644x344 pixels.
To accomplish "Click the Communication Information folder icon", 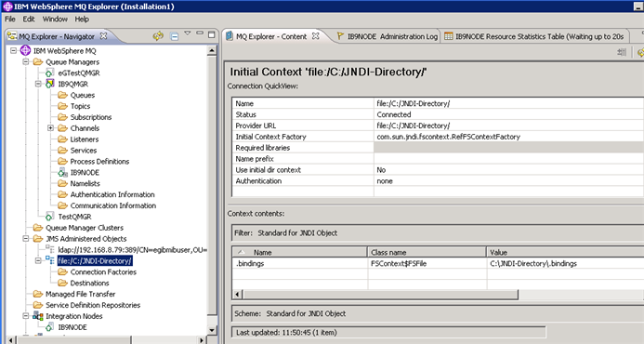I will tap(62, 205).
